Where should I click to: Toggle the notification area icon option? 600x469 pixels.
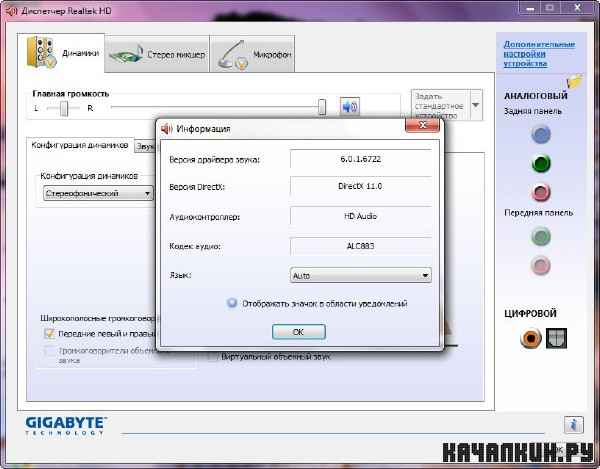(x=232, y=303)
